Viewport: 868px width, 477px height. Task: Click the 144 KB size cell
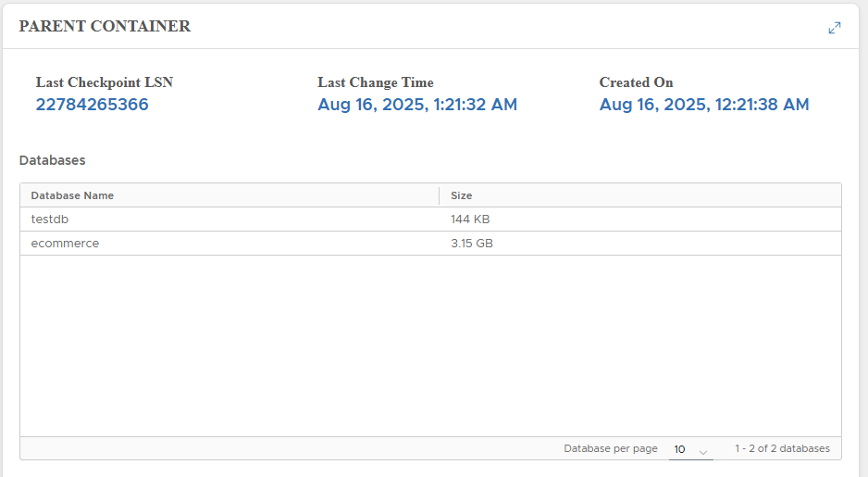[x=470, y=220]
